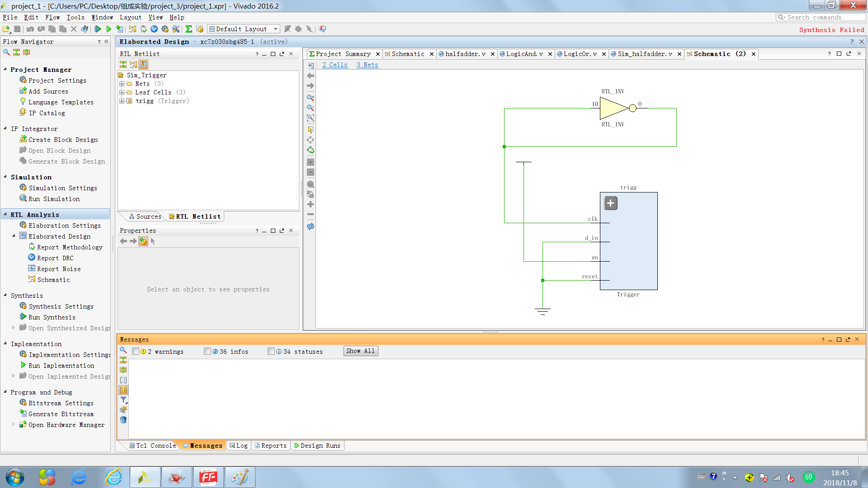Click the Sigma report icon in toolbar
The image size is (868, 488).
tap(189, 29)
